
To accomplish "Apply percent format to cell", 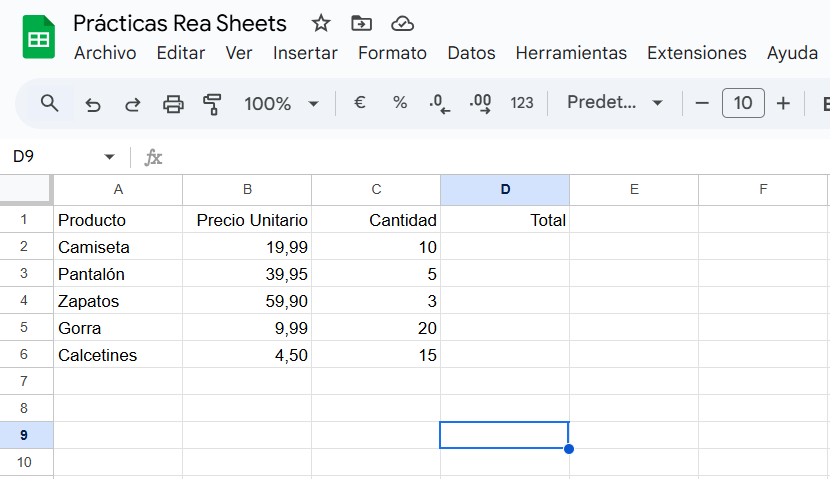I will [x=400, y=103].
